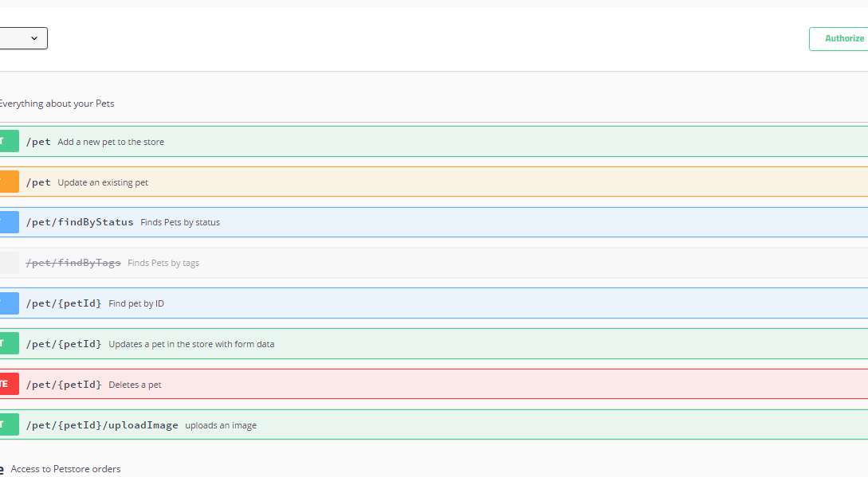The image size is (868, 477).
Task: Expand the 'Add a new pet to the store' operation
Action: (111, 142)
